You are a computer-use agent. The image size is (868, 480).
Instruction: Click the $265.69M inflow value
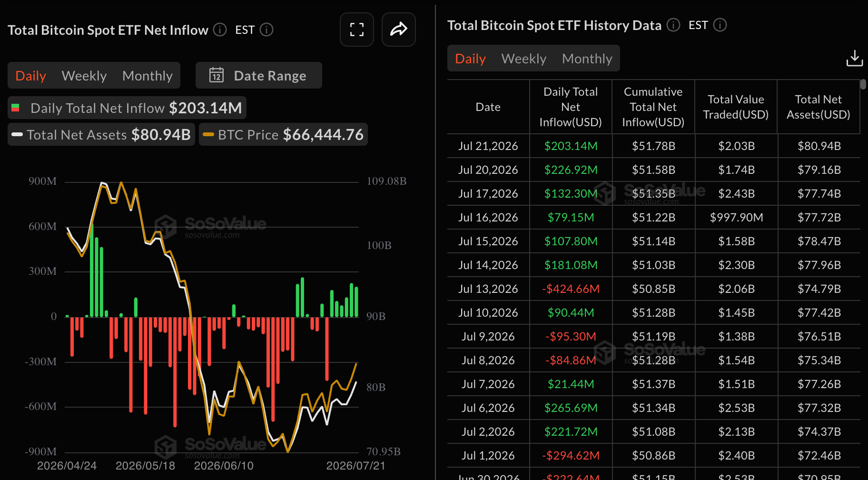coord(571,408)
